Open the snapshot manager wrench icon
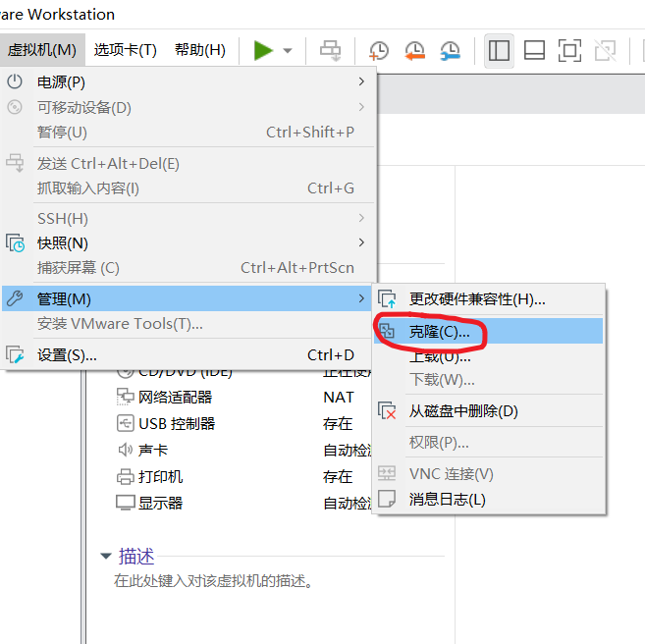Screen dimensions: 645x644 450,51
